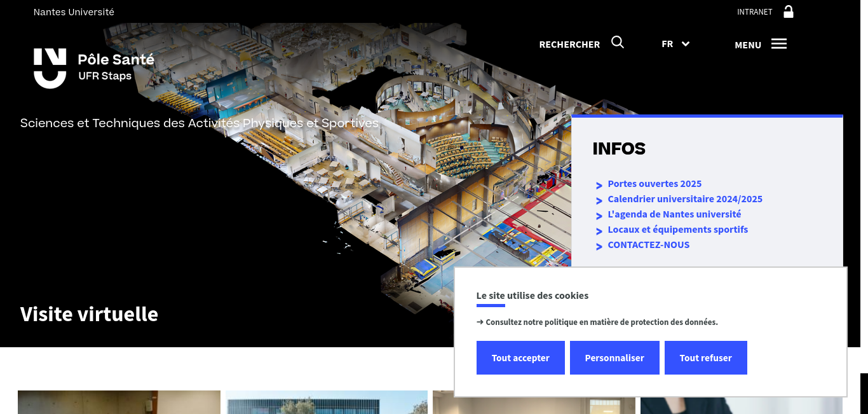Click Tout refuser cookies button
The width and height of the screenshot is (868, 414).
tap(706, 358)
